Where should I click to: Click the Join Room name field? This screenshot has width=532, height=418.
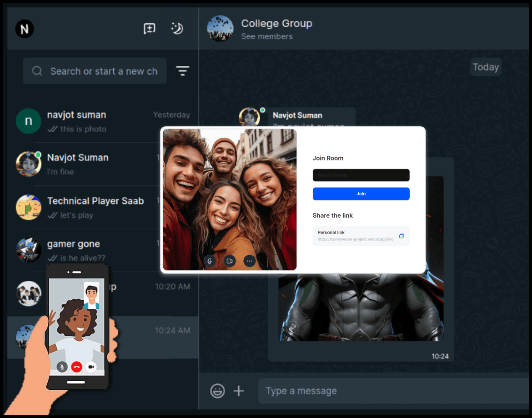tap(361, 175)
